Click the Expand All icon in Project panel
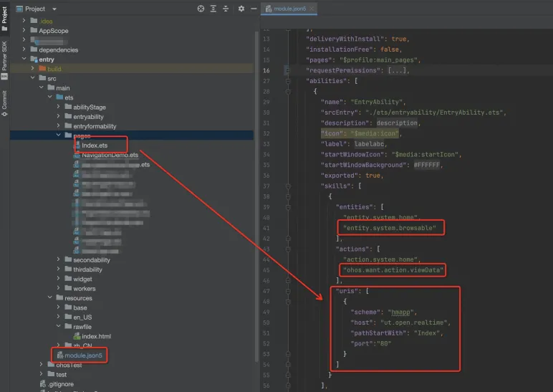553x392 pixels. coord(213,9)
